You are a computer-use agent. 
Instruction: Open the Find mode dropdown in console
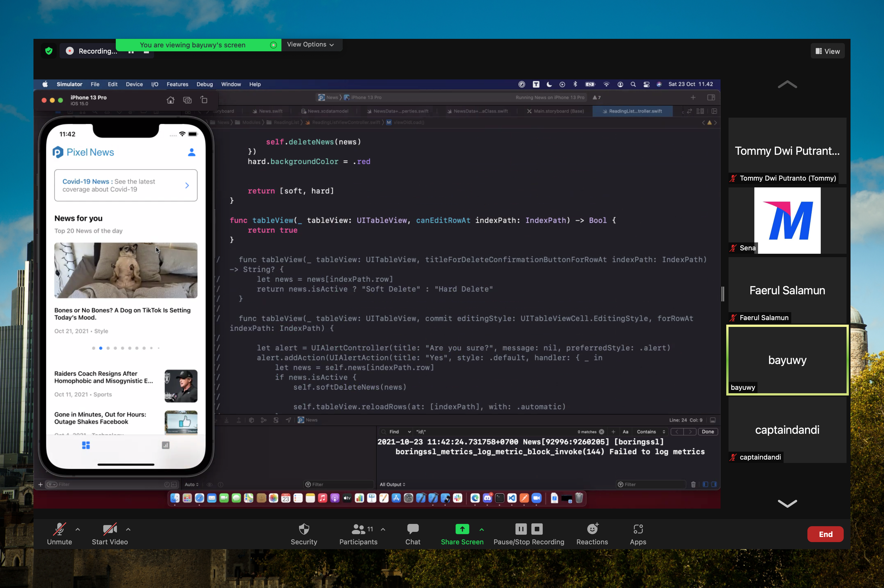coord(400,432)
